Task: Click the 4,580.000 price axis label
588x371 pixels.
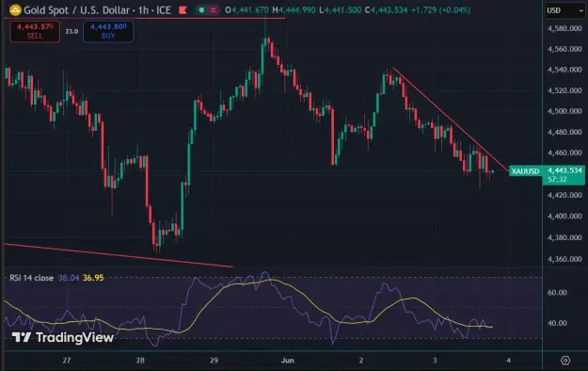Action: click(x=564, y=28)
